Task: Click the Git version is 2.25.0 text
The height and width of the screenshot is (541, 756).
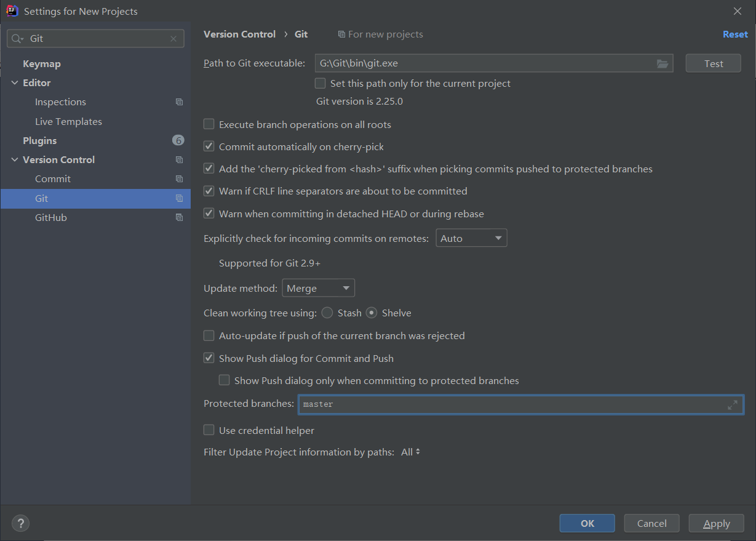Action: [x=359, y=102]
